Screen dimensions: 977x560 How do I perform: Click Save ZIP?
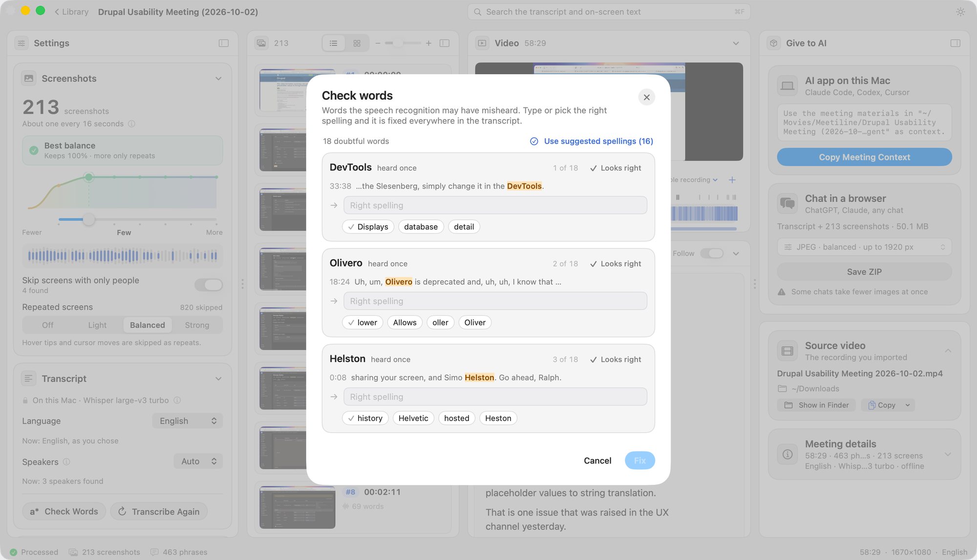tap(864, 272)
